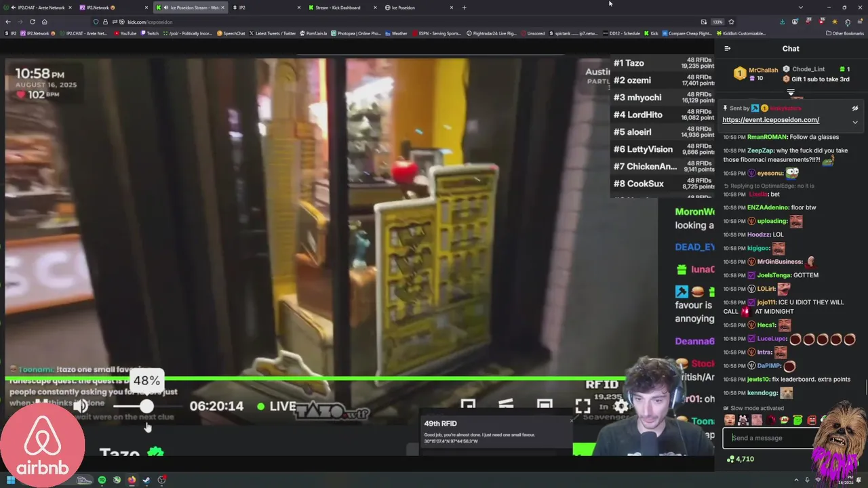Open the browser downloads icon
868x488 pixels.
(783, 22)
